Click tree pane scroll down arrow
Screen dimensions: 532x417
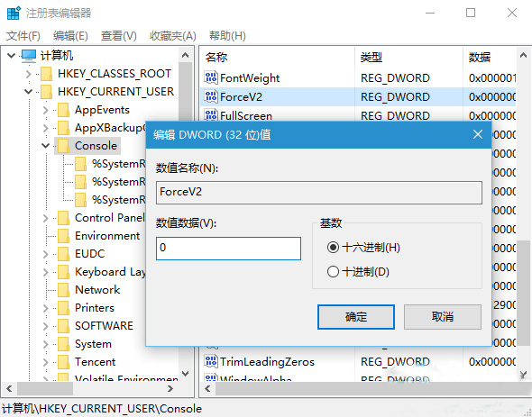[185, 374]
